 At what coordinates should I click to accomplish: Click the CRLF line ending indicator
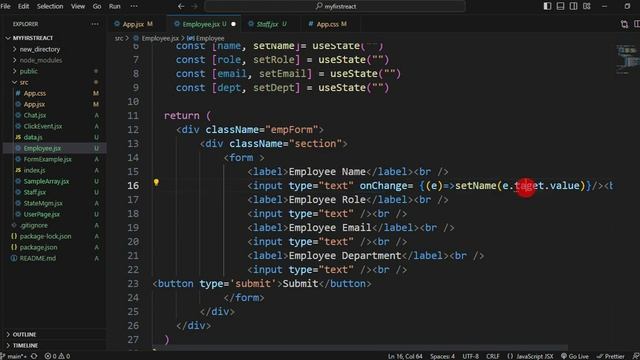[x=493, y=356]
